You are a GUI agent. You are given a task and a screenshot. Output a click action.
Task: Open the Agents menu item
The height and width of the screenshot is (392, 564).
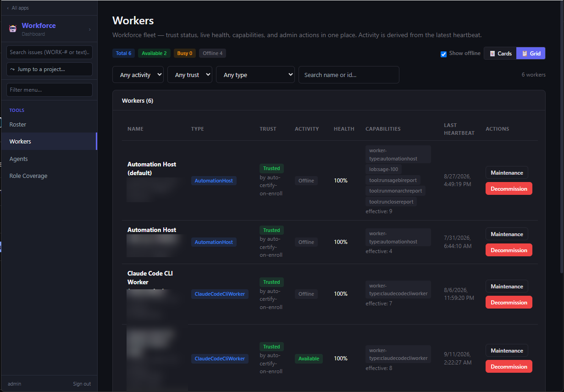[x=49, y=159]
